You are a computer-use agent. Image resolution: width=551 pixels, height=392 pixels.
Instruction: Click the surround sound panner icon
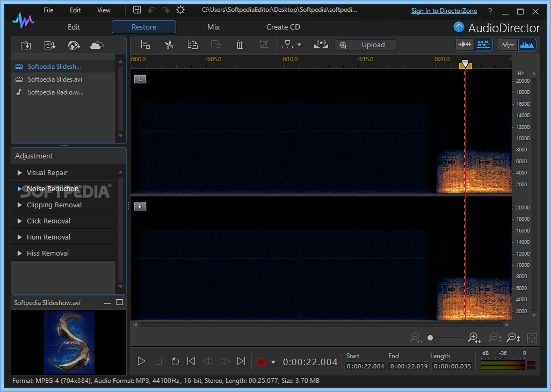tap(321, 45)
